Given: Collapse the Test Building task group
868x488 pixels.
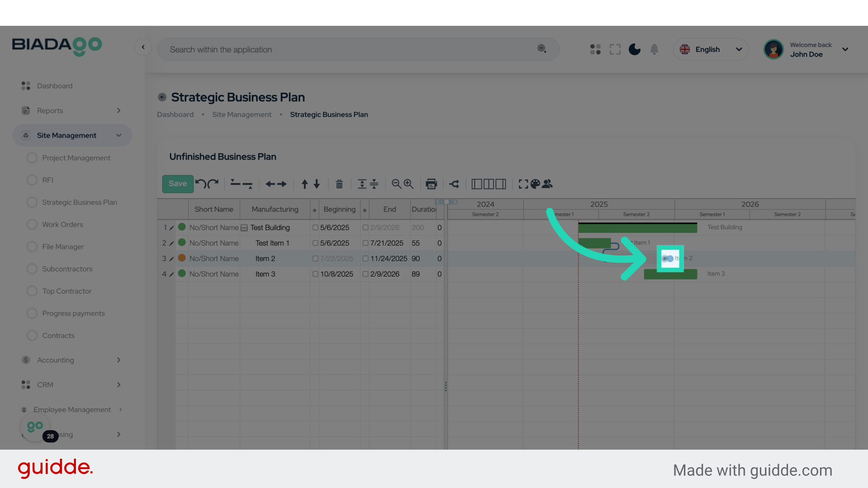Looking at the screenshot, I should (244, 228).
